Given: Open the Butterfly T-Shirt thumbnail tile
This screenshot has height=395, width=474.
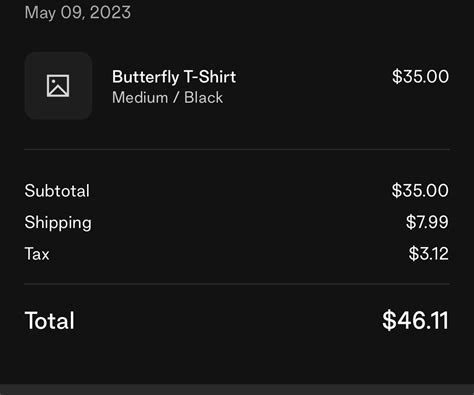Looking at the screenshot, I should click(58, 86).
